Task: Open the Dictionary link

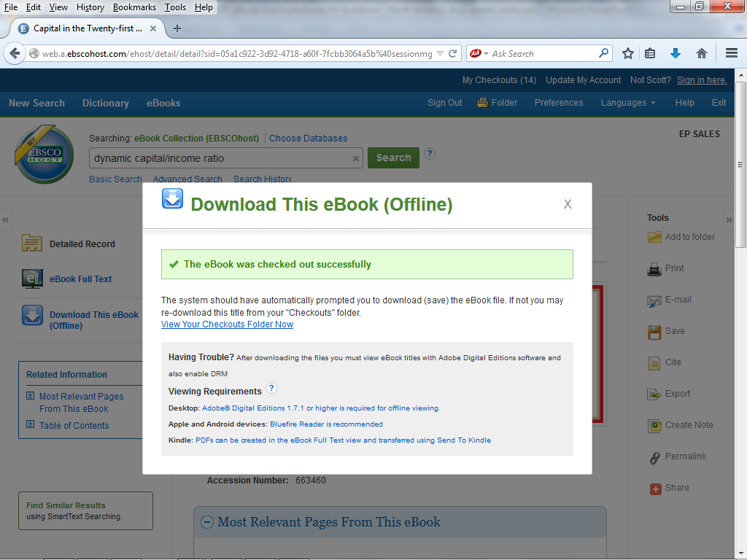Action: point(106,103)
